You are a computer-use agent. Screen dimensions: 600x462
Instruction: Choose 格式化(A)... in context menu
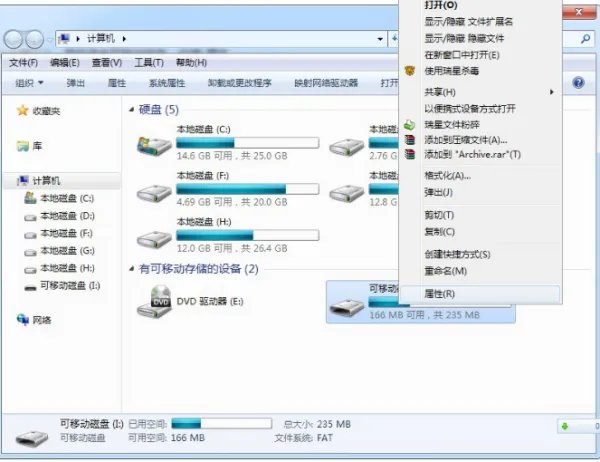[480, 176]
